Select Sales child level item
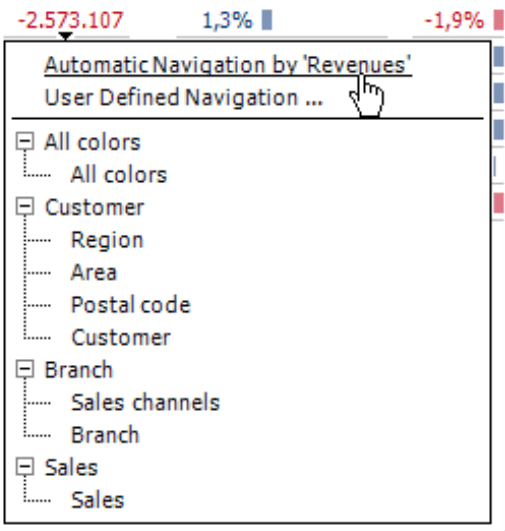Viewport: 505px width, 531px height. click(x=98, y=500)
